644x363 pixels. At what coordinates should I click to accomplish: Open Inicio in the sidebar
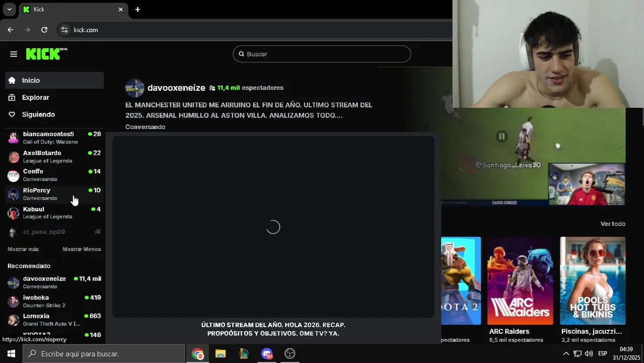pyautogui.click(x=54, y=80)
